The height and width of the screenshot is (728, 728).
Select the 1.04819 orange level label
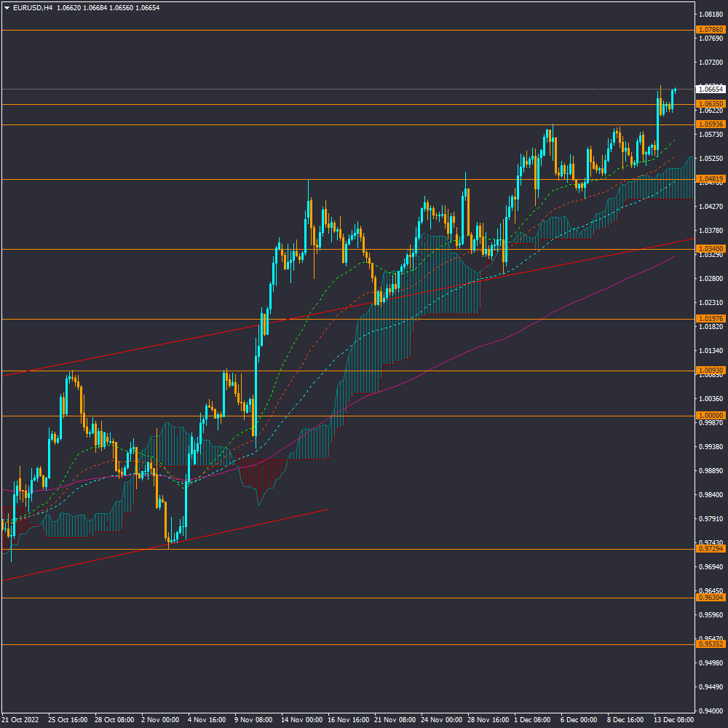point(711,179)
